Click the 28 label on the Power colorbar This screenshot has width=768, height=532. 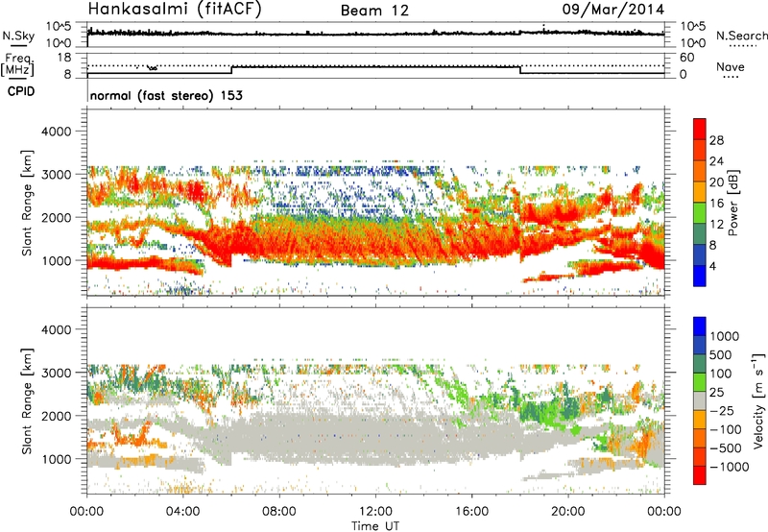[x=716, y=140]
